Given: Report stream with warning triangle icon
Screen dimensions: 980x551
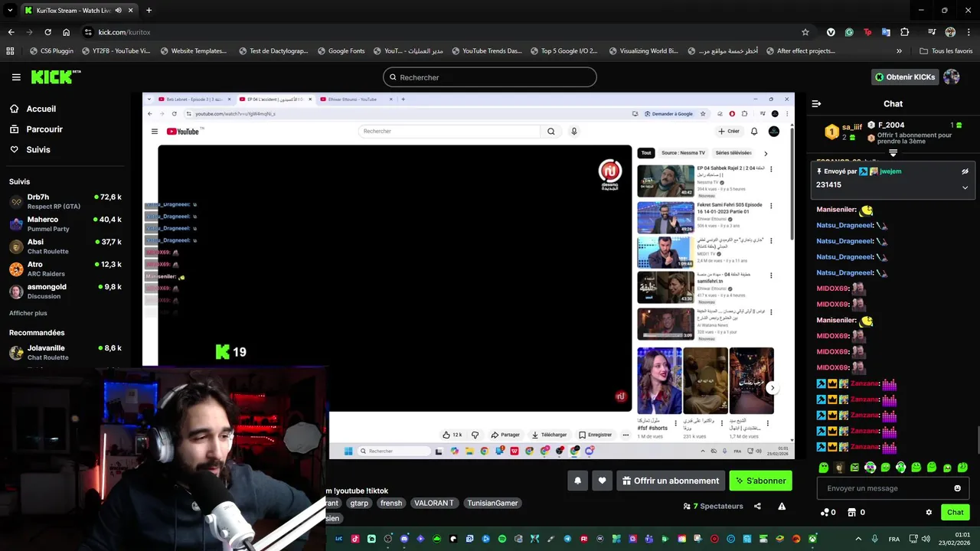Looking at the screenshot, I should [782, 506].
